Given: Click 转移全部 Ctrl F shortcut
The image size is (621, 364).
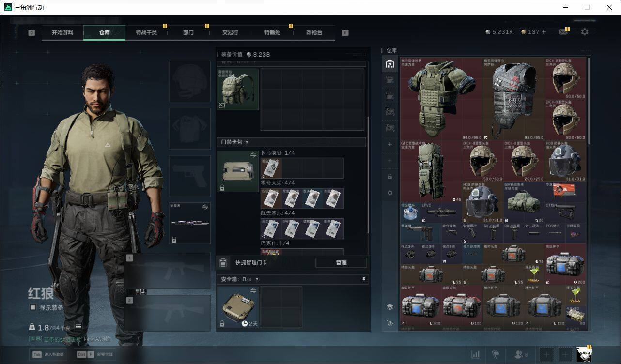Looking at the screenshot, I should (x=94, y=354).
